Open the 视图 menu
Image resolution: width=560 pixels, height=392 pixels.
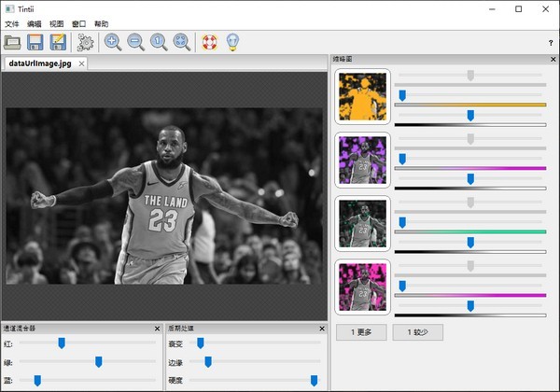pyautogui.click(x=56, y=24)
